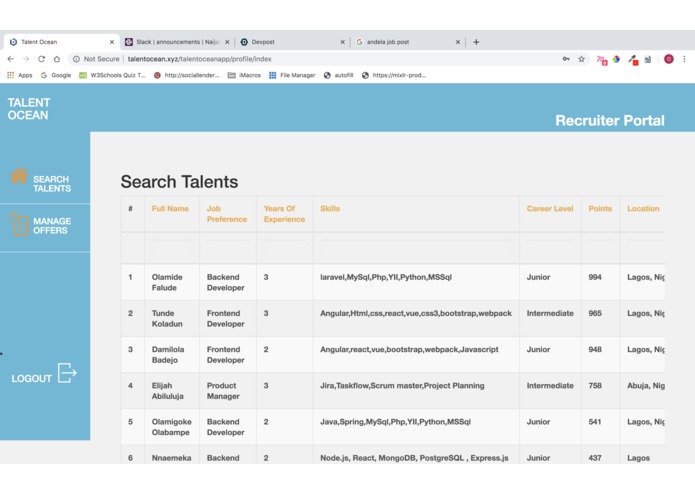Click the round profile avatar icon

[x=669, y=59]
